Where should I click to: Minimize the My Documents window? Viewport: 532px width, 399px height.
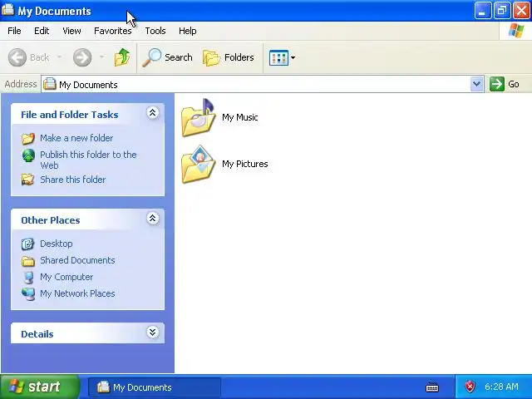(x=482, y=11)
